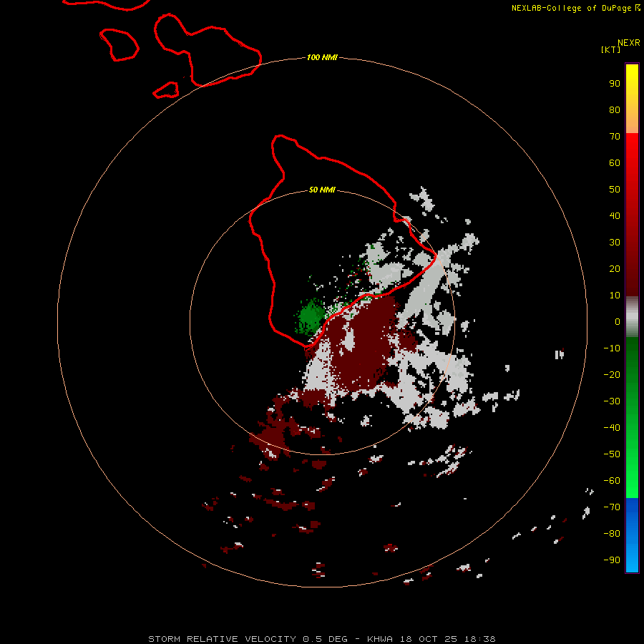This screenshot has width=644, height=644.
Task: Pick the blue bottom segment of the color bar
Action: point(632,535)
